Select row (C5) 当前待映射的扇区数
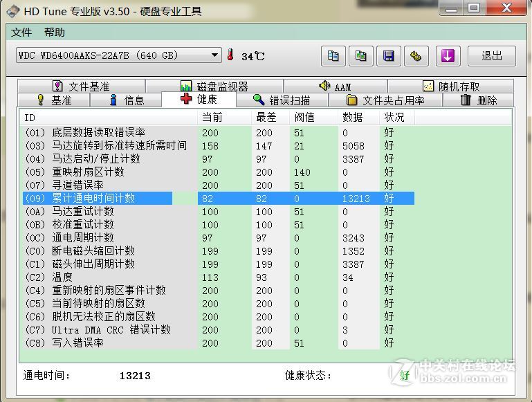Screen dimensions: 532x402 click(x=219, y=304)
